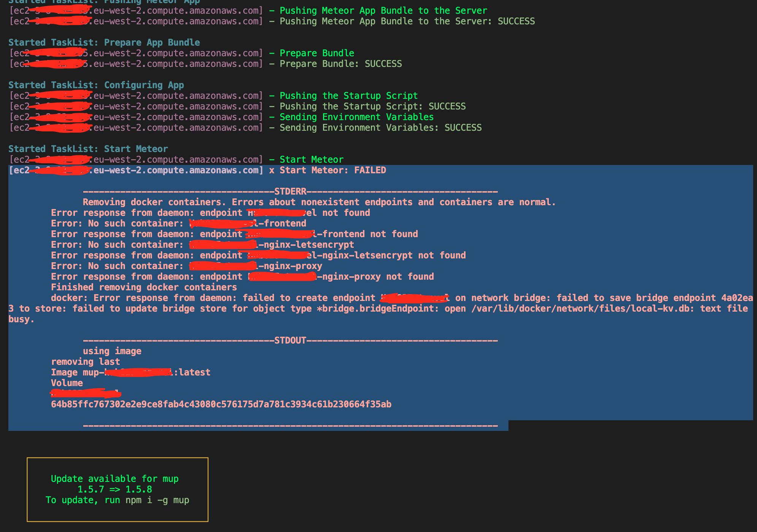Click 'Finished removing docker containers' line

click(x=144, y=287)
